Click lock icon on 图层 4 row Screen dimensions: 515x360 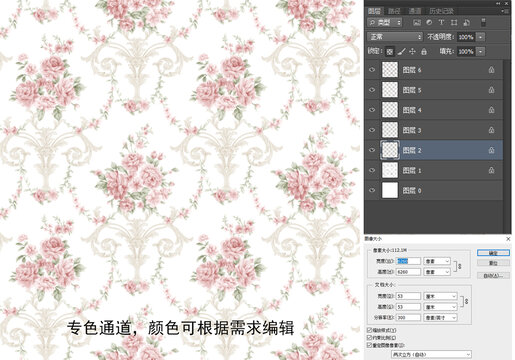(491, 110)
